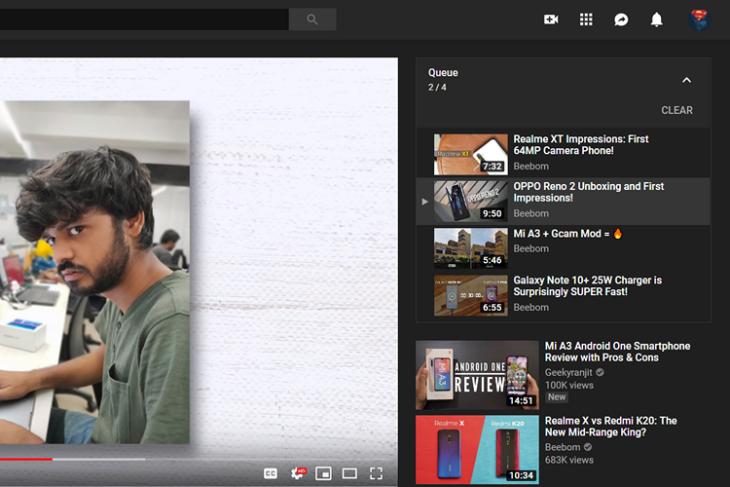
Task: Open OPPO Reno 2 queue thumbnail
Action: pyautogui.click(x=471, y=201)
